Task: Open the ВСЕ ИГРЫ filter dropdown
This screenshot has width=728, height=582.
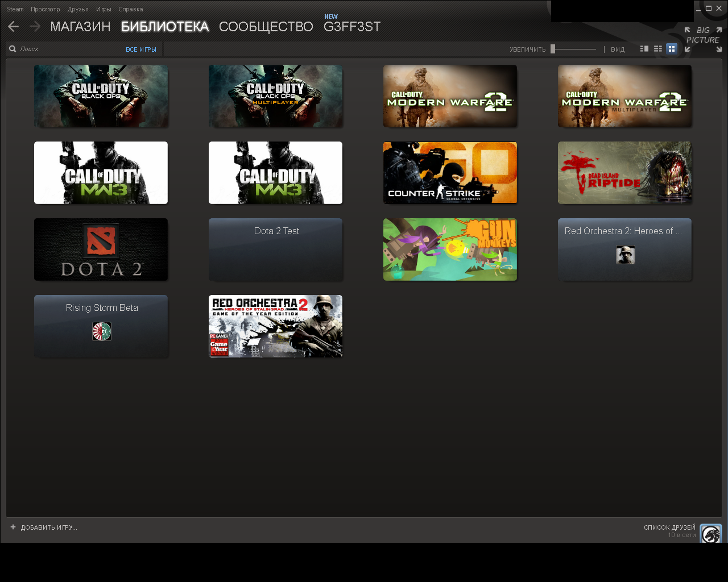Action: tap(141, 49)
